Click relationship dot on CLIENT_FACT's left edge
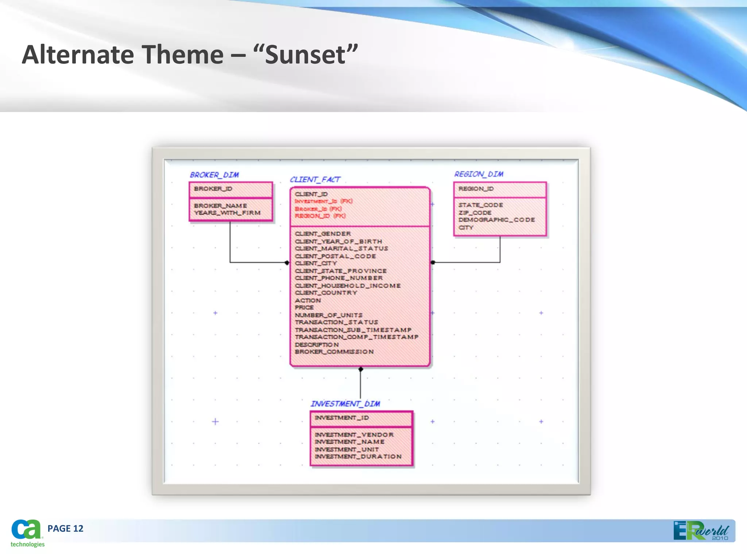The height and width of the screenshot is (560, 747). [x=287, y=262]
